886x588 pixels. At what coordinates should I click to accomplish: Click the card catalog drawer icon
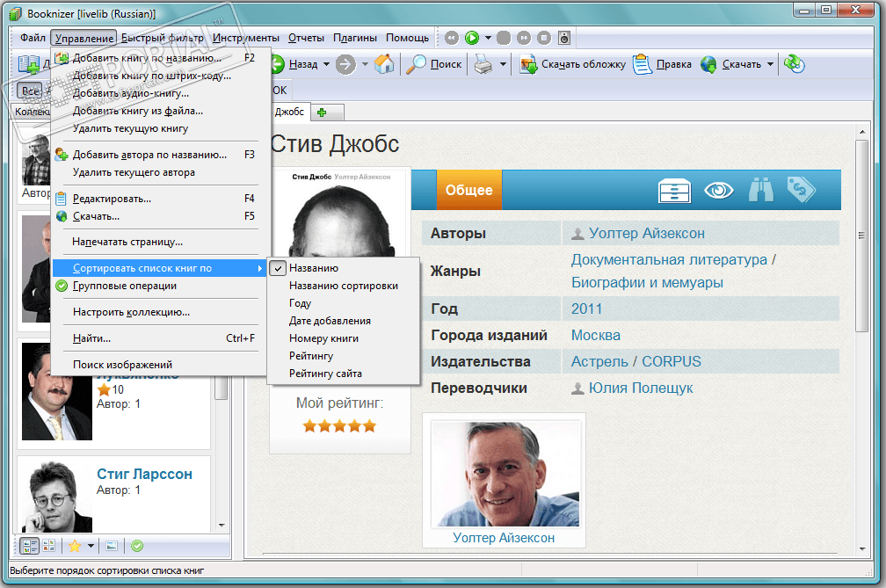(x=674, y=191)
